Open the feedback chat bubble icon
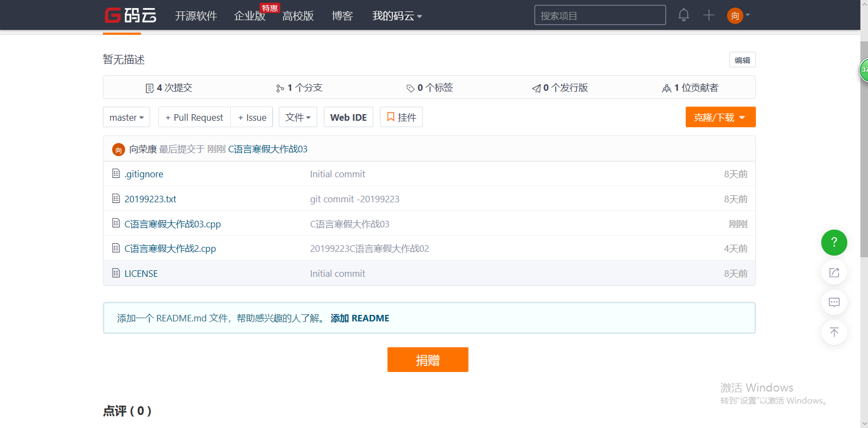The height and width of the screenshot is (428, 868). click(x=834, y=302)
